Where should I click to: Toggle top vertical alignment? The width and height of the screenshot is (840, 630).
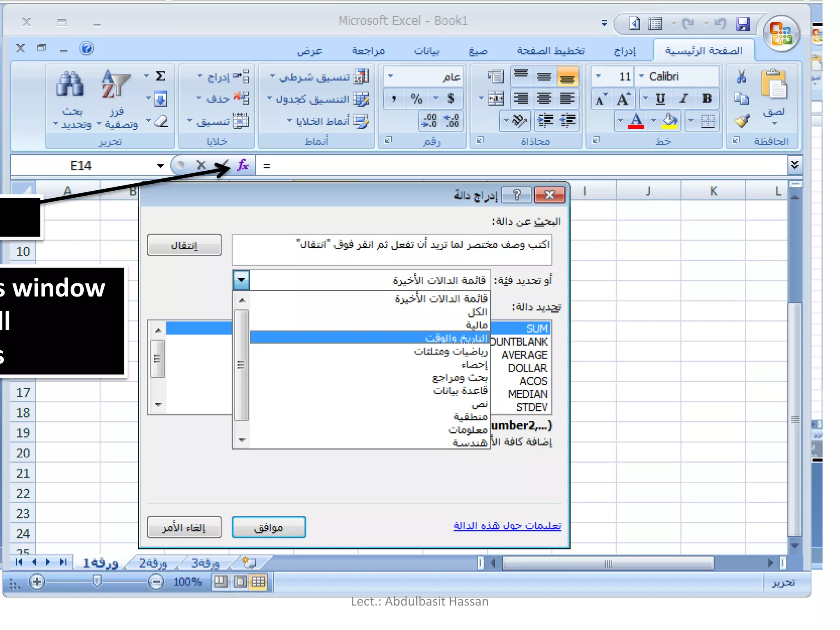point(521,77)
